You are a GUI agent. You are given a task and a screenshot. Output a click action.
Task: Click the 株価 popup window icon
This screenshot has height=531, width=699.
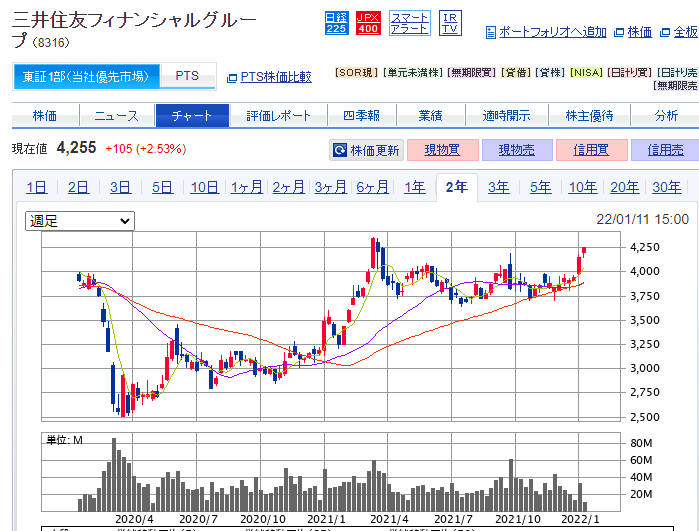click(x=619, y=33)
